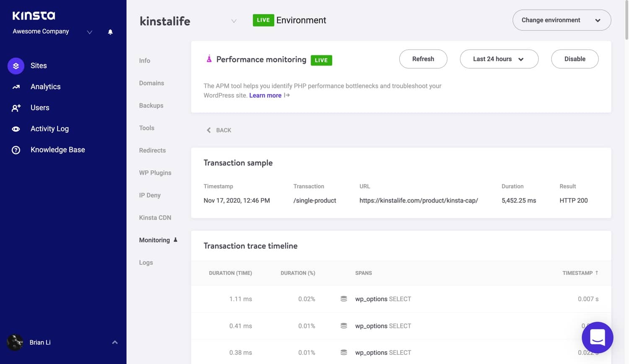The height and width of the screenshot is (364, 629).
Task: Click the Refresh button
Action: pos(423,59)
